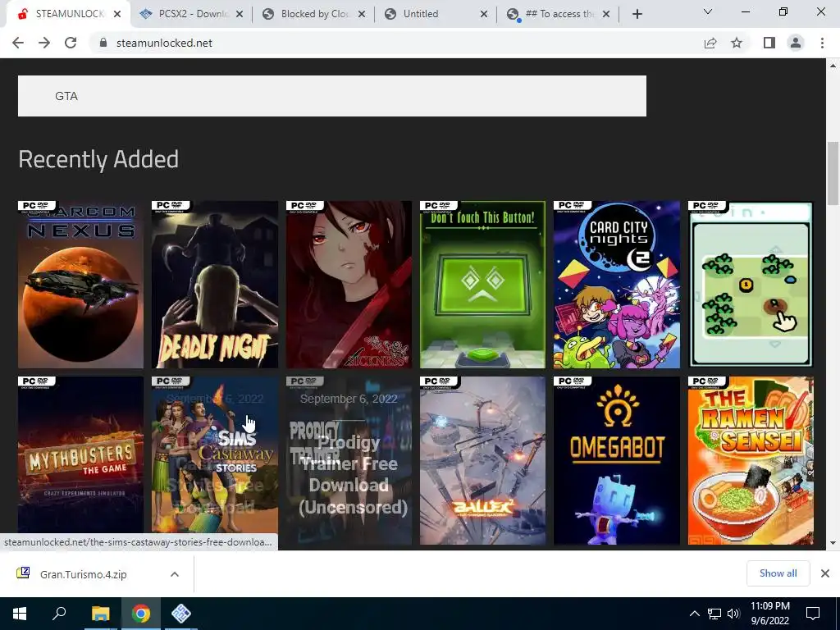Reload the steamunlocked.net page
This screenshot has width=840, height=630.
click(x=71, y=43)
